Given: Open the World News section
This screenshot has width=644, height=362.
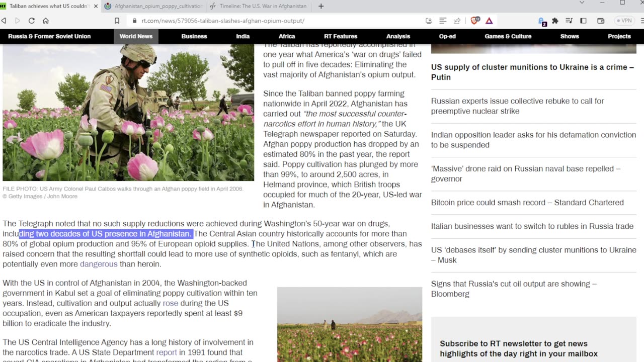Looking at the screenshot, I should (x=136, y=36).
